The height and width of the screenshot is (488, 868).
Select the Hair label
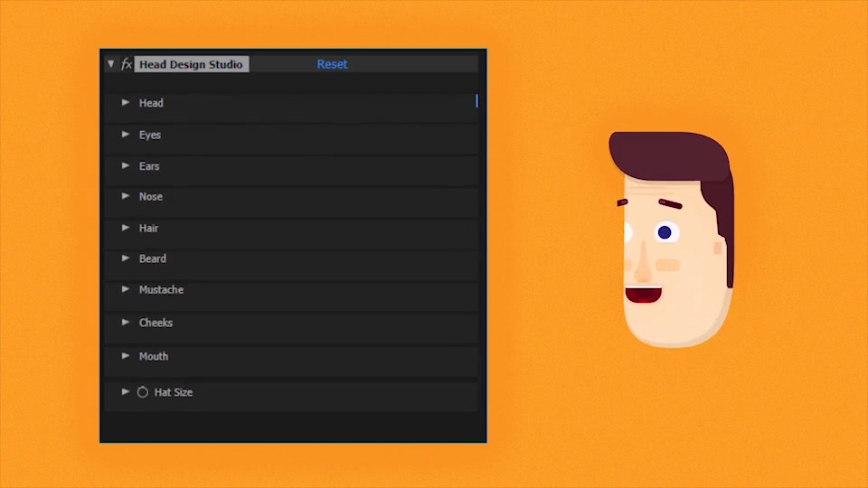pyautogui.click(x=149, y=228)
